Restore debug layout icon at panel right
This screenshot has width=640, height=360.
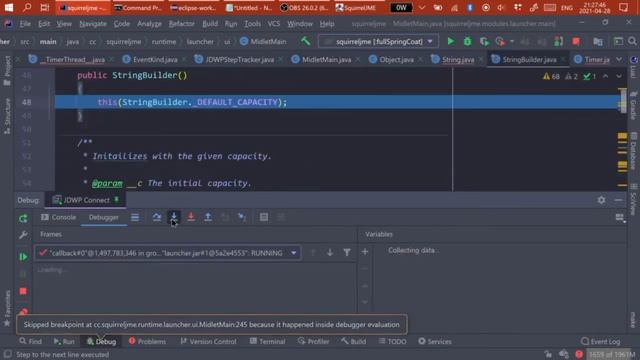coord(620,218)
